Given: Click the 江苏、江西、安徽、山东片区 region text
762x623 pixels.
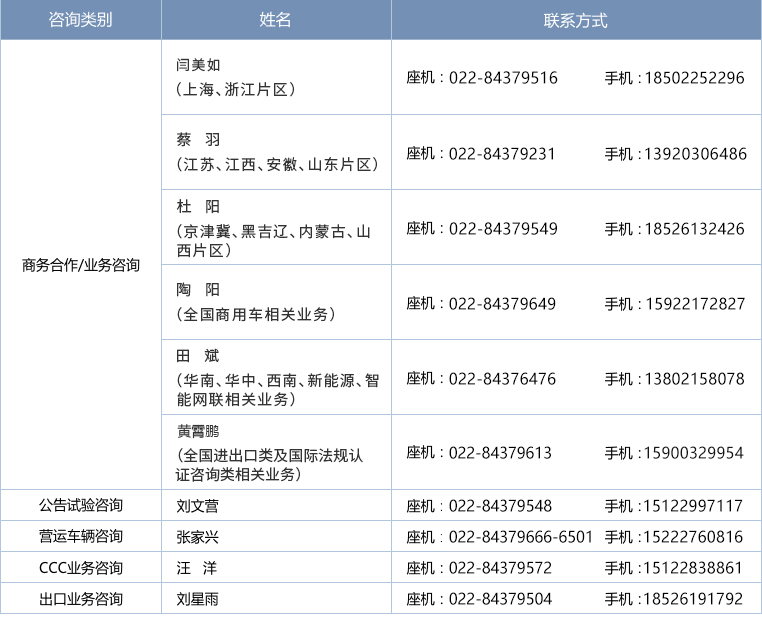Looking at the screenshot, I should 277,164.
